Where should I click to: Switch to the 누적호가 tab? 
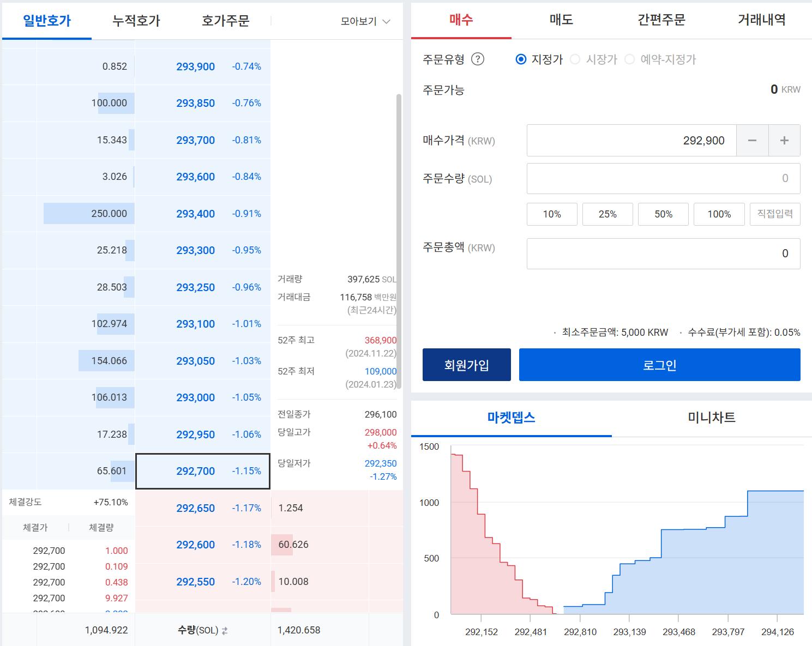pyautogui.click(x=136, y=21)
